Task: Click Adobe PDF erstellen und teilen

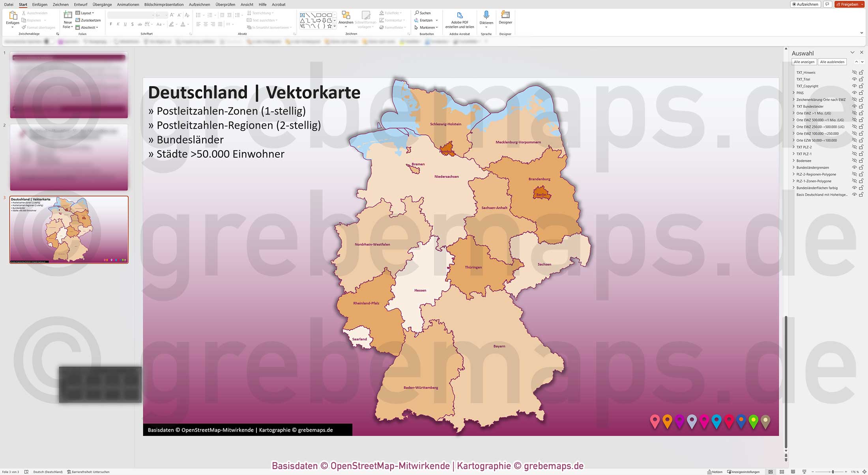Action: tap(460, 20)
